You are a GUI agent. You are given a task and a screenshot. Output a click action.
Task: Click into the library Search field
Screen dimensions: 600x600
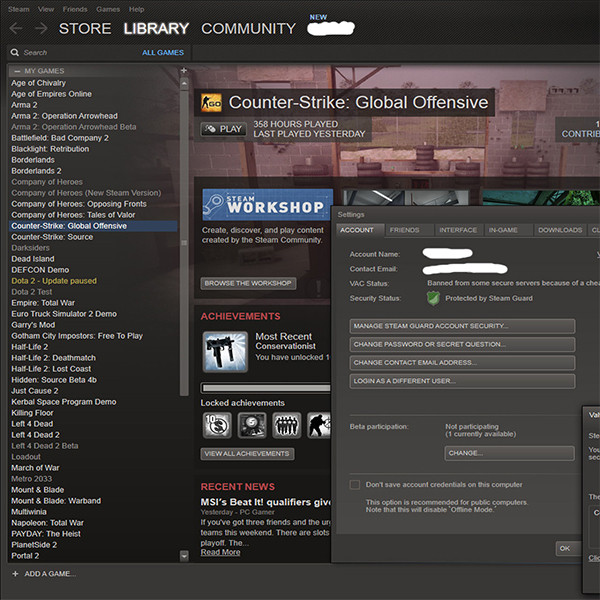[77, 52]
